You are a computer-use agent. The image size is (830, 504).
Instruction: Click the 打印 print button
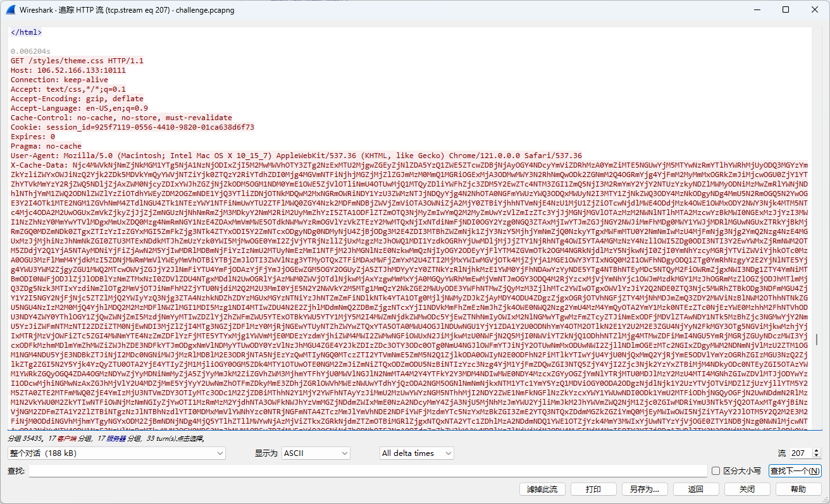point(593,489)
